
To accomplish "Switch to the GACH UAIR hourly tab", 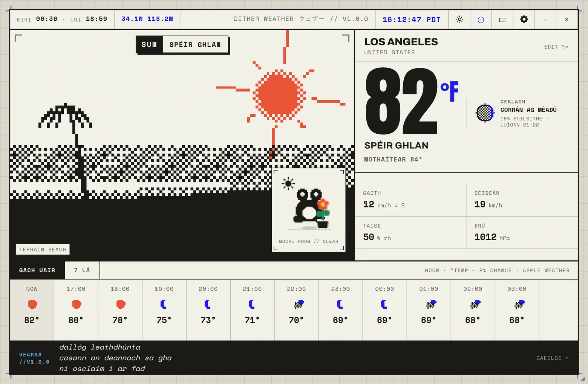I will pyautogui.click(x=37, y=270).
